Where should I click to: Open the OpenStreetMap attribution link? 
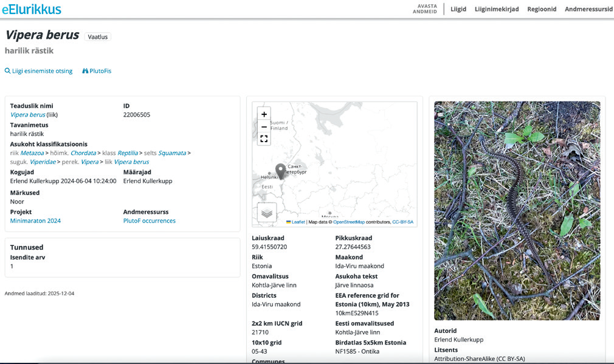(348, 222)
